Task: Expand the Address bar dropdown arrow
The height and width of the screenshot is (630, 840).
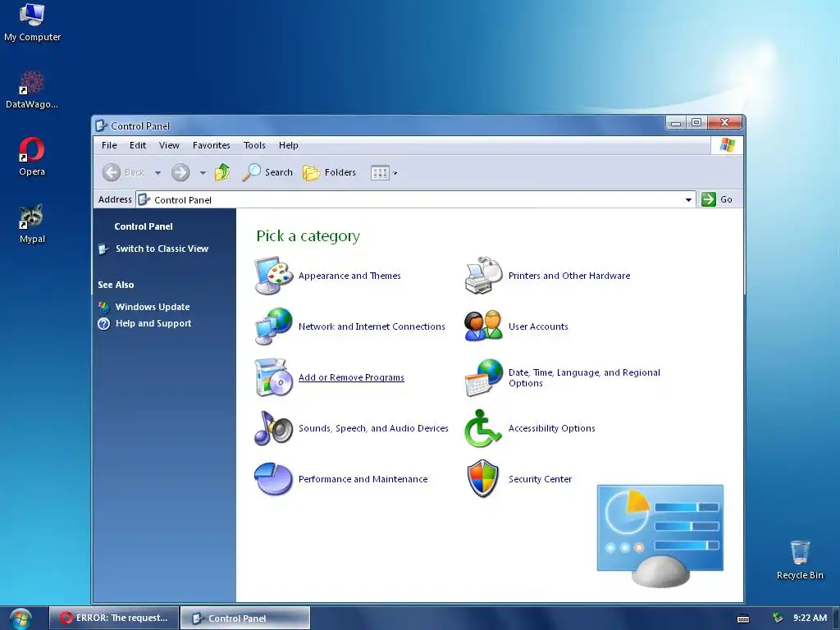Action: pyautogui.click(x=688, y=200)
